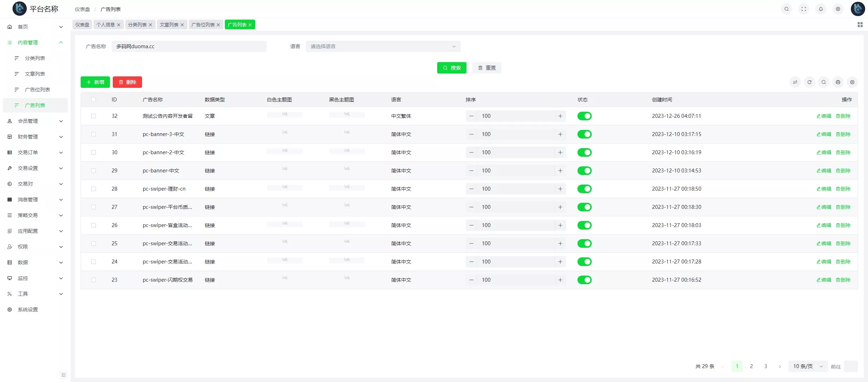Check the checkbox for row ID 29

click(94, 171)
